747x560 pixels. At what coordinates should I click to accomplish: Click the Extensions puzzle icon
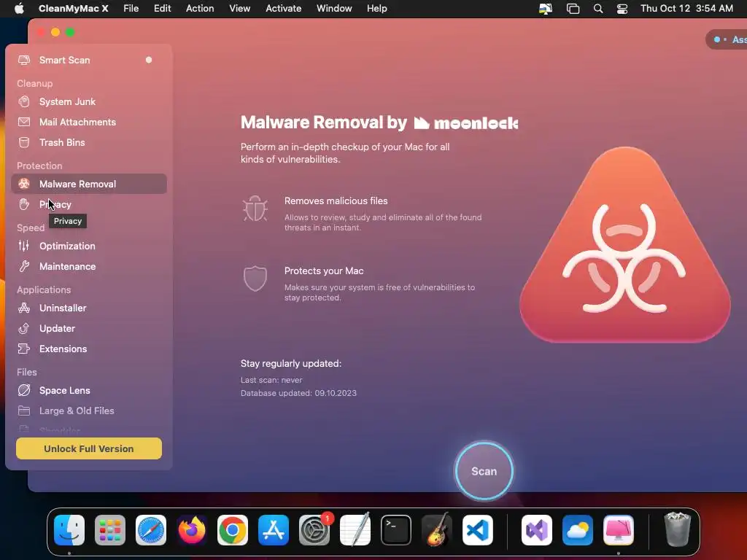pos(24,349)
